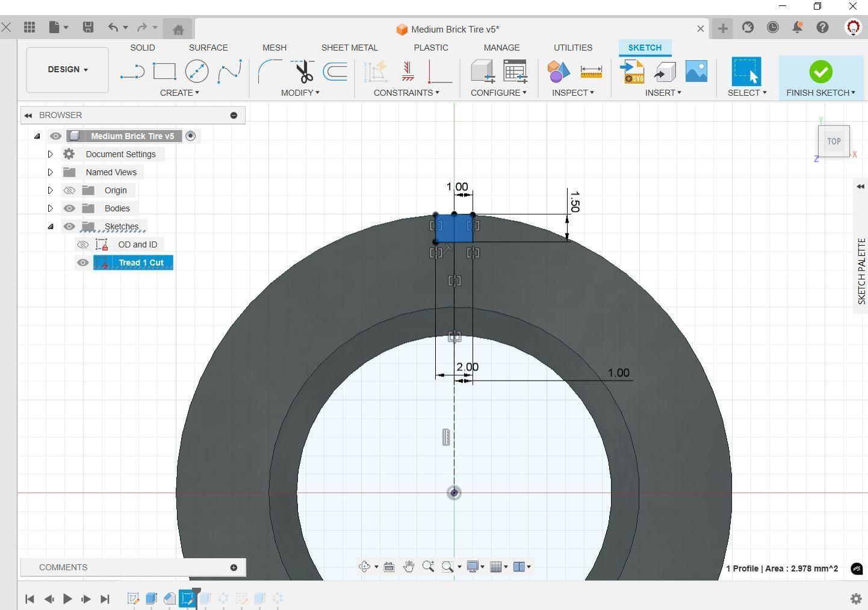
Task: Play the timeline
Action: coord(67,599)
